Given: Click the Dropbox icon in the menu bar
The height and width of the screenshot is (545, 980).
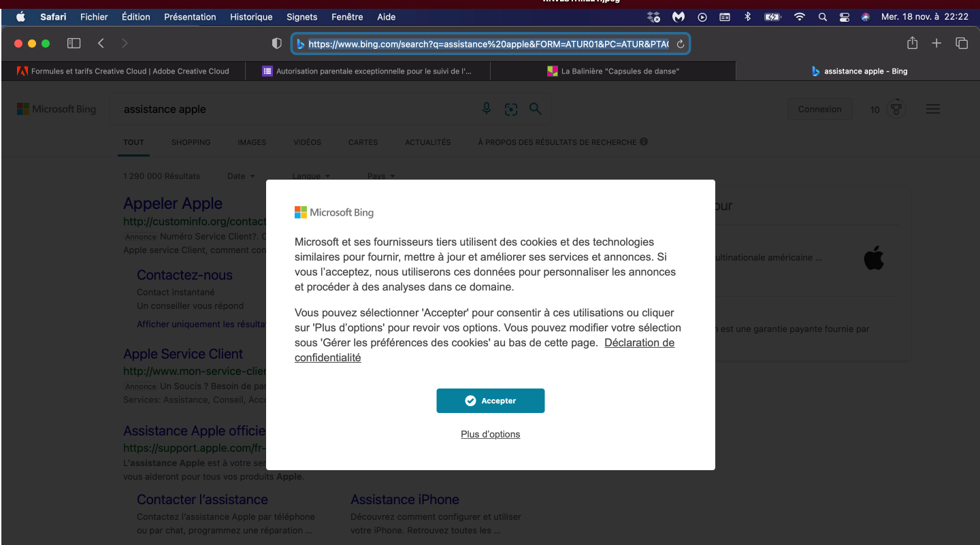Looking at the screenshot, I should pos(654,17).
